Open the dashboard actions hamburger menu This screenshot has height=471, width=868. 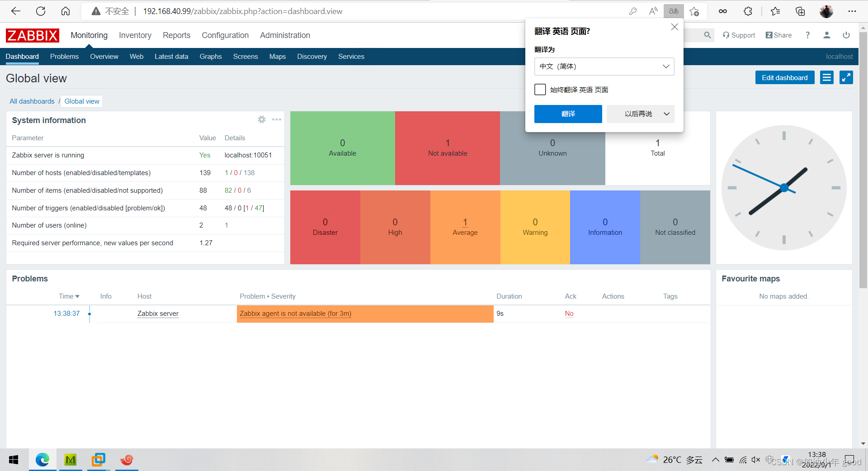tap(827, 77)
